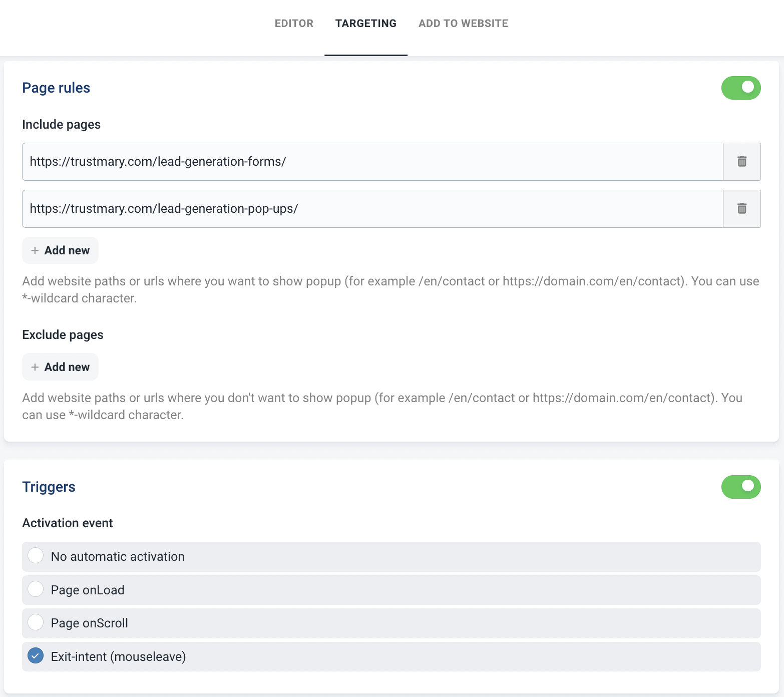Viewport: 784px width, 697px height.
Task: Choose Page onLoad activation event
Action: [x=36, y=589]
